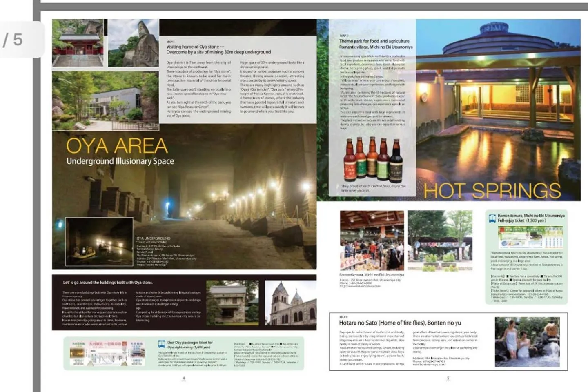Click page number 4 at the bottom
The width and height of the screenshot is (588, 392).
coord(184,378)
